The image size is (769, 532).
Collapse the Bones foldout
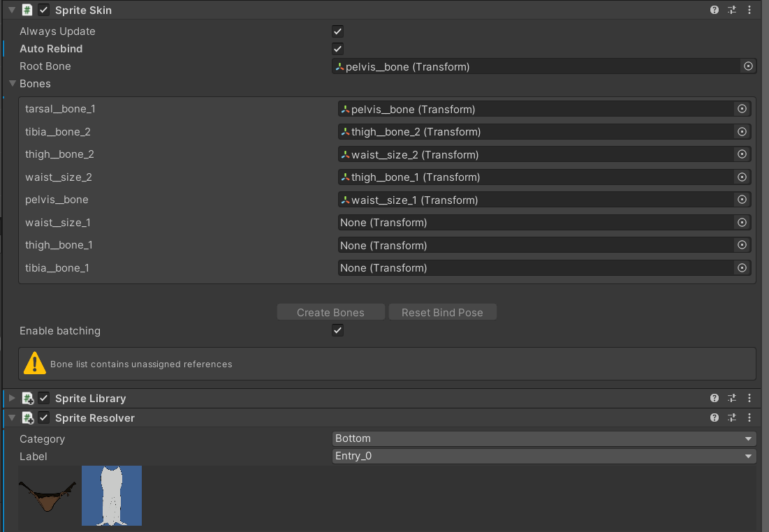point(11,83)
